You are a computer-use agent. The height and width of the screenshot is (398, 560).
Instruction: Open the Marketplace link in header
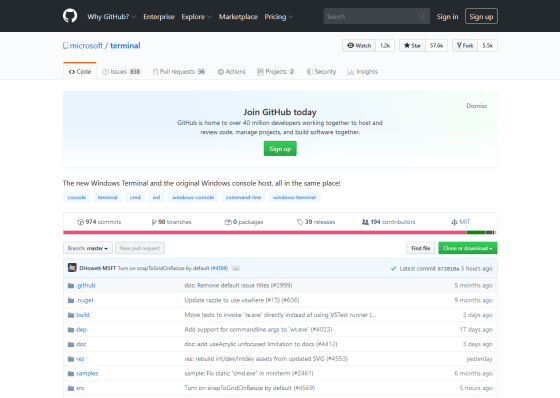tap(238, 16)
